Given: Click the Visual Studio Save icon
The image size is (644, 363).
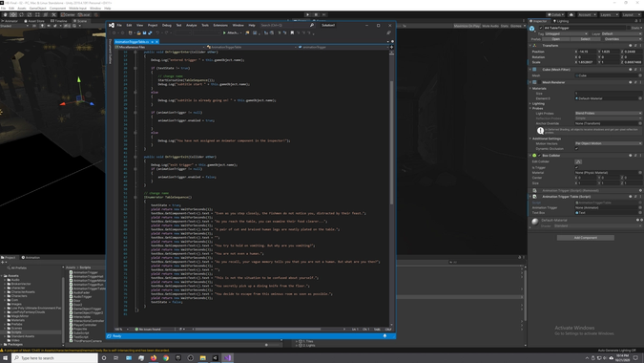Looking at the screenshot, I should pos(144,32).
